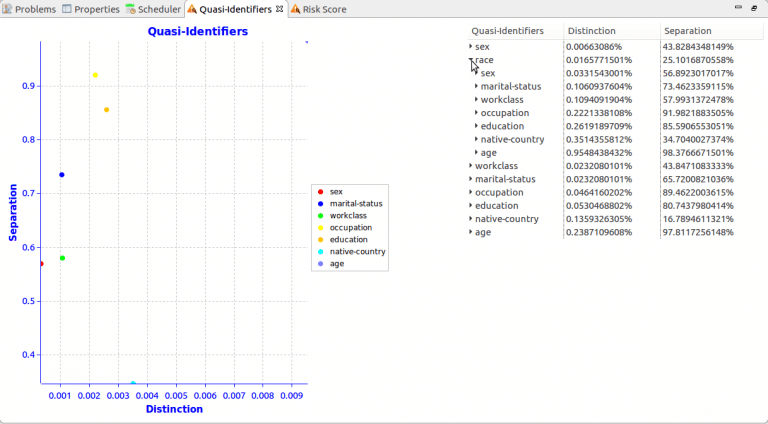The width and height of the screenshot is (768, 424).
Task: Click separation value 34.7040027374%
Action: tap(698, 139)
